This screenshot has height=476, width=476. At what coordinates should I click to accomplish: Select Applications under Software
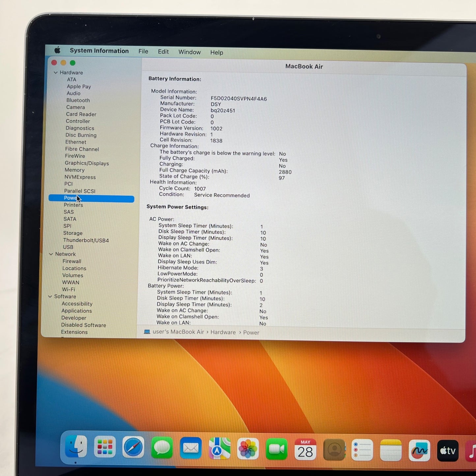coord(76,311)
